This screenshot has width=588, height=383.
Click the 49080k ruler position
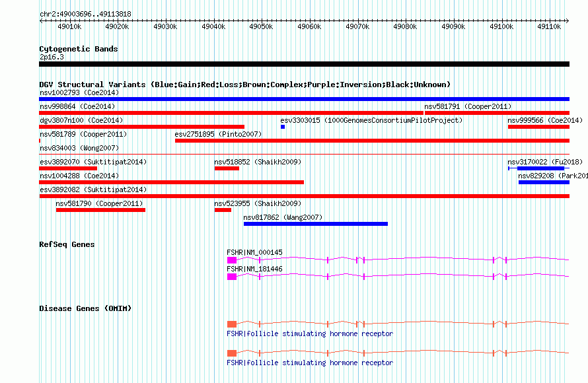pyautogui.click(x=405, y=26)
